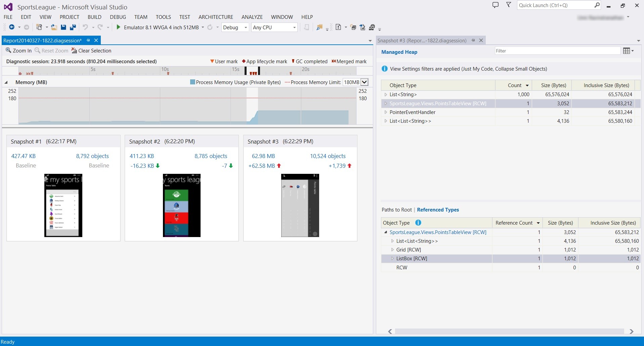Click the New Project toolbar icon
The width and height of the screenshot is (644, 346).
[39, 27]
